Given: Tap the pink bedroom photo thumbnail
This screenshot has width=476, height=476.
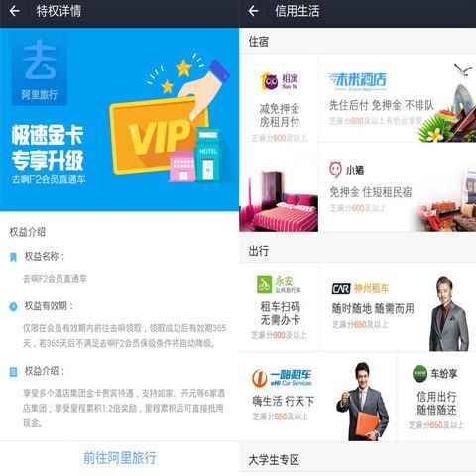Looking at the screenshot, I should coord(279,200).
